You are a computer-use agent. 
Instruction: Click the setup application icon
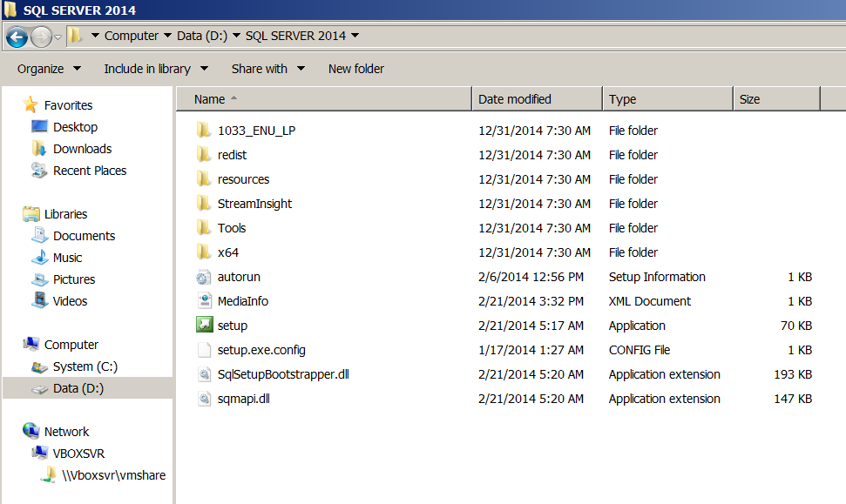click(204, 326)
